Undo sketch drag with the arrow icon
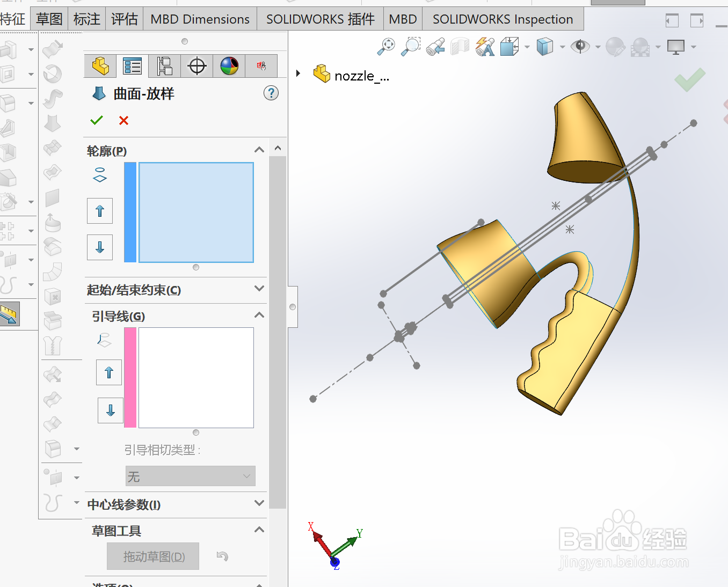This screenshot has width=728, height=587. point(223,556)
